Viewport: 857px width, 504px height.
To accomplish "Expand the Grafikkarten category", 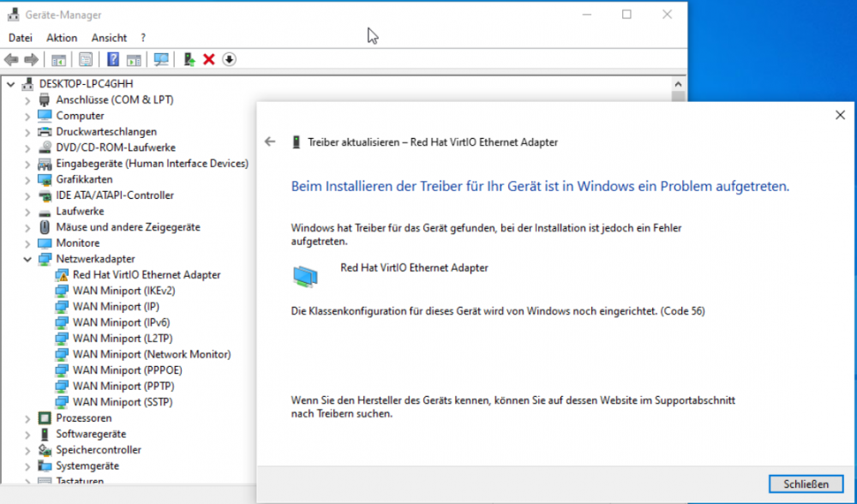I will (27, 180).
